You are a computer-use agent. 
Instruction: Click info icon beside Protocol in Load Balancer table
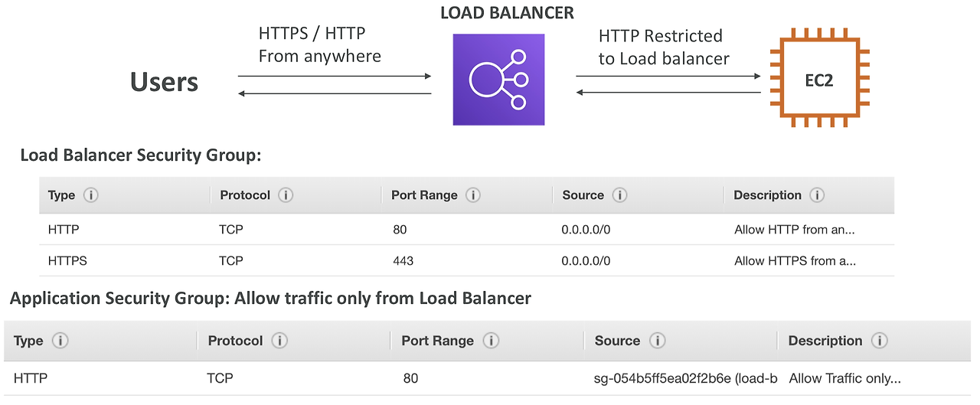tap(286, 195)
